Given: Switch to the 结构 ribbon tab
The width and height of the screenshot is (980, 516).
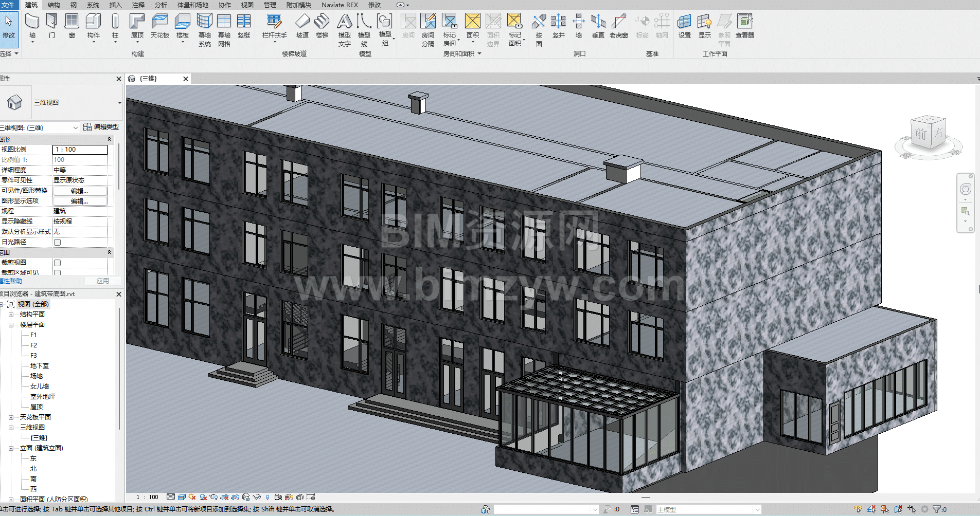Looking at the screenshot, I should (54, 5).
